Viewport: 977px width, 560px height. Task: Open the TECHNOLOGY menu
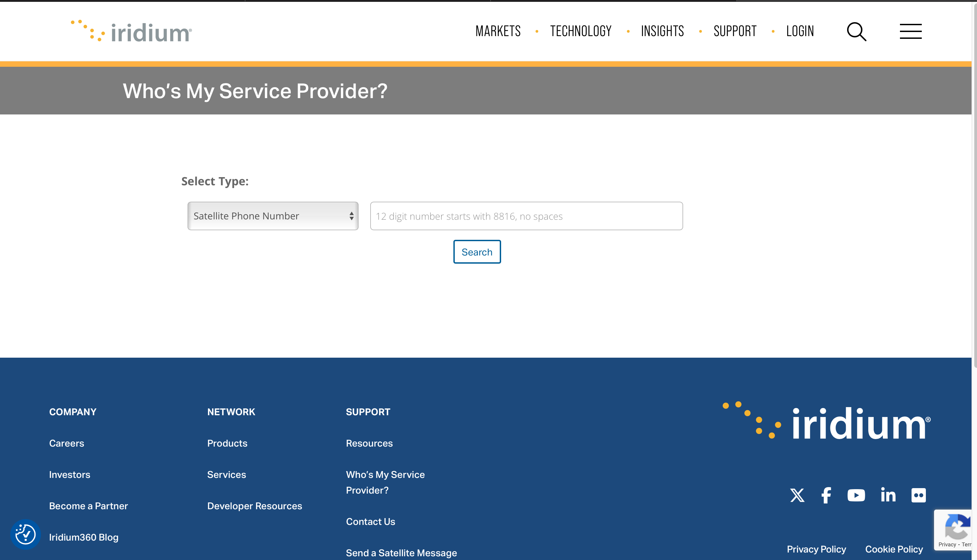[581, 31]
